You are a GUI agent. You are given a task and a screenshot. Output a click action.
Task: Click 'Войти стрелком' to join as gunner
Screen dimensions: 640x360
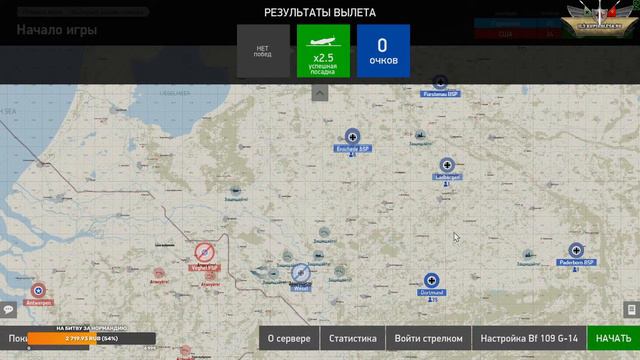429,338
